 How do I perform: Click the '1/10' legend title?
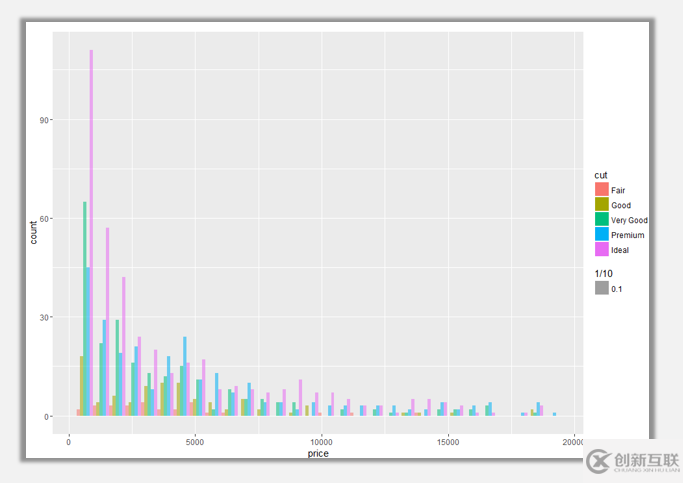[x=603, y=274]
